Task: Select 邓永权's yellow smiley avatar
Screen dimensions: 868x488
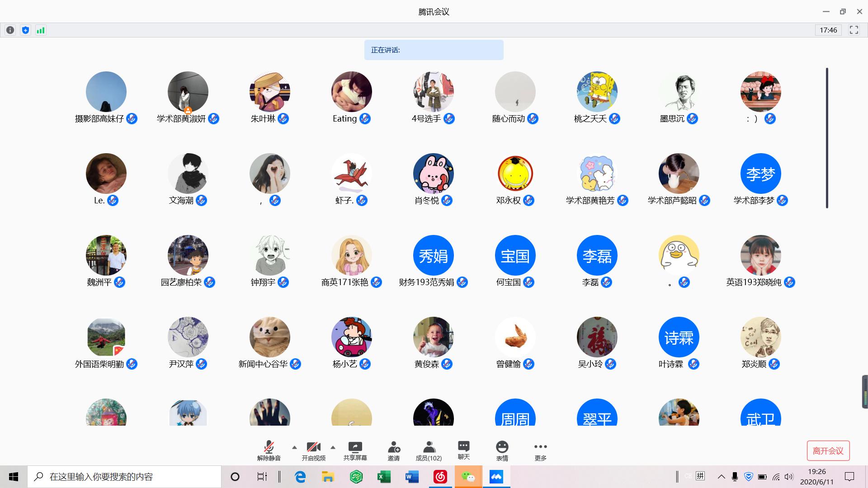Action: pos(515,174)
